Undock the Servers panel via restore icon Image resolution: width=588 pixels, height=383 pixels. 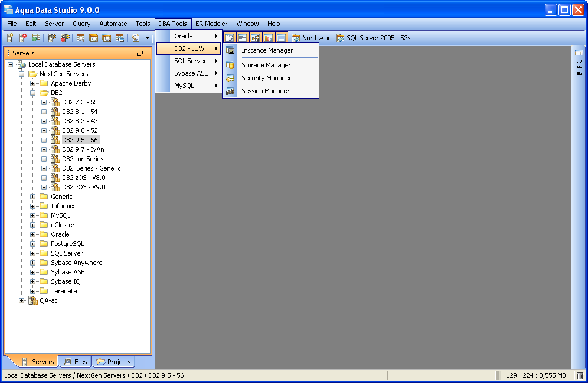click(x=140, y=53)
